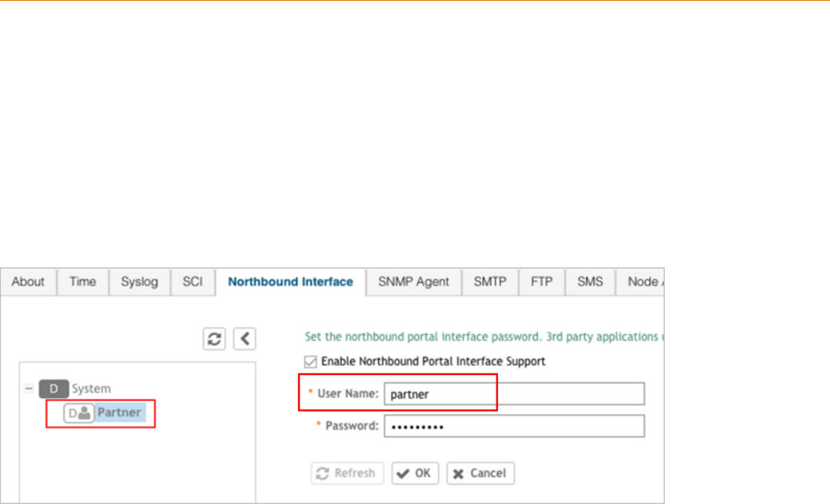Switch to the SCI tab

coord(192,282)
